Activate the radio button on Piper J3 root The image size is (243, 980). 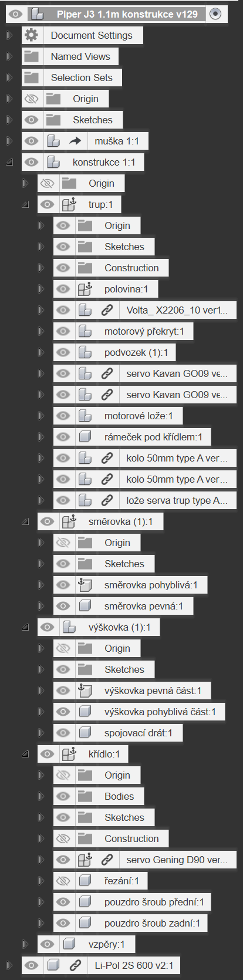(215, 14)
